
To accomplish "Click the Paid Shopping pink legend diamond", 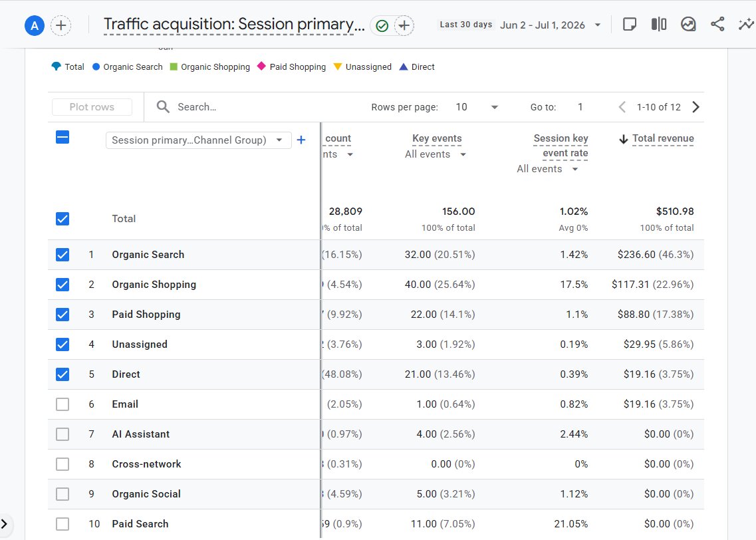I will point(261,66).
